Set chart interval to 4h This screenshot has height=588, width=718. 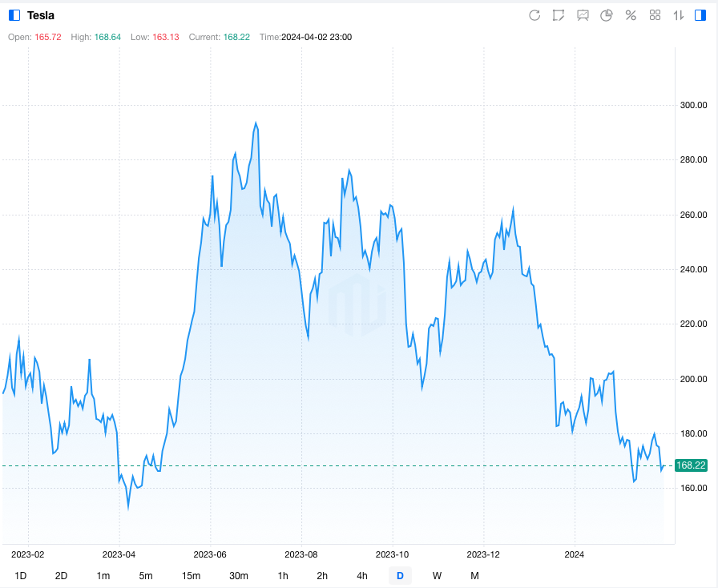click(x=362, y=575)
